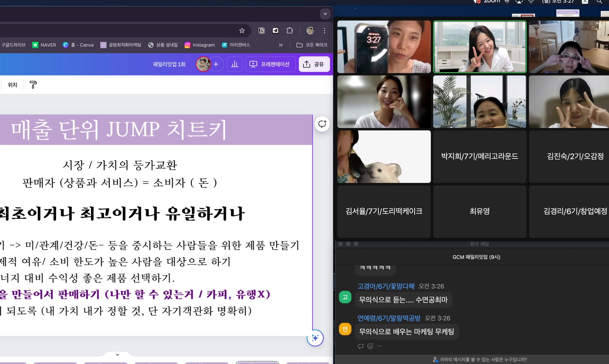The width and height of the screenshot is (609, 364).
Task: Open macOS Spotlight search icon
Action: (599, 2)
